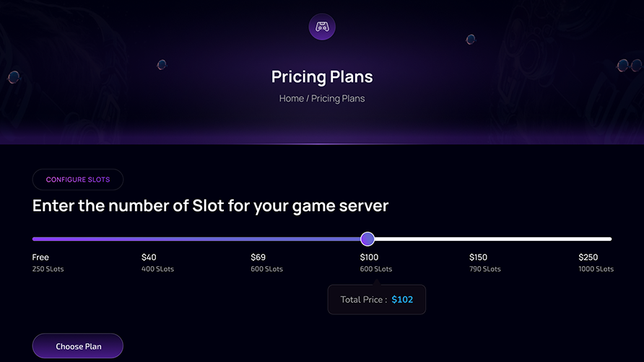644x362 pixels.
Task: Click the round slider handle
Action: tap(367, 239)
